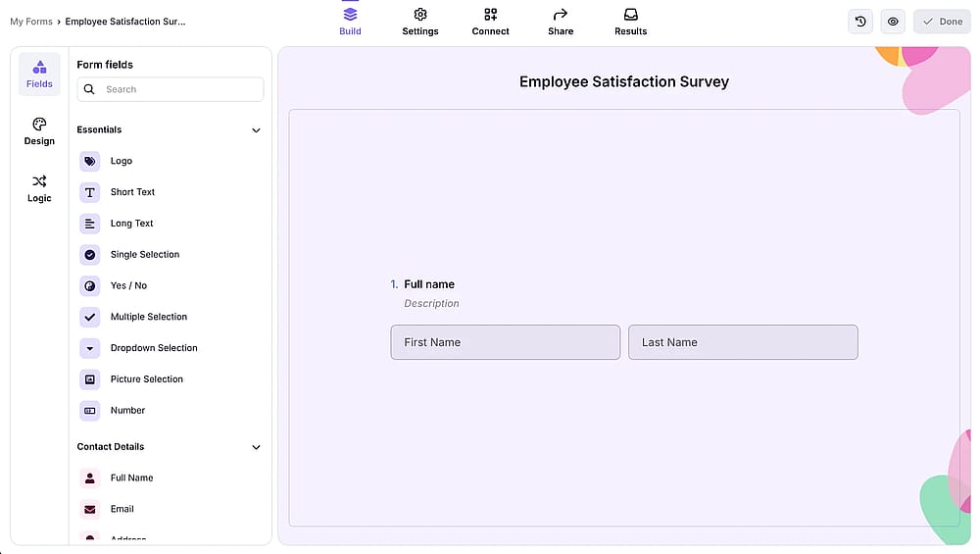Add the Dropdown Selection field icon

[x=90, y=348]
